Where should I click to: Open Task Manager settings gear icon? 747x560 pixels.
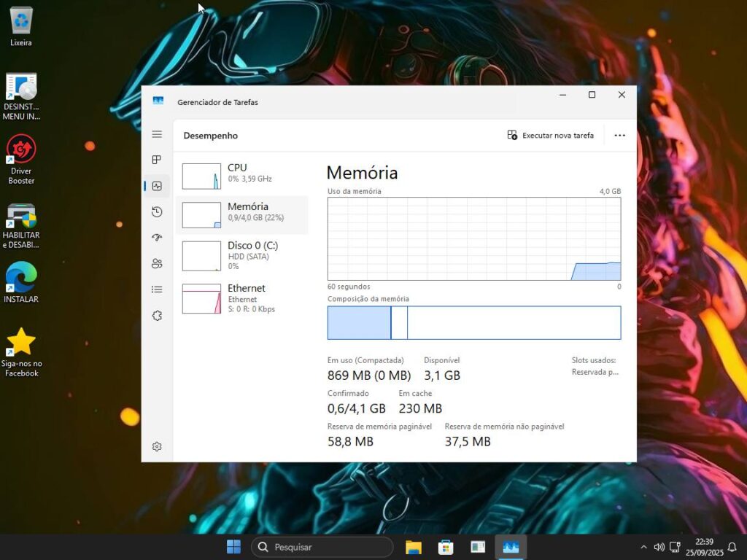pyautogui.click(x=157, y=446)
